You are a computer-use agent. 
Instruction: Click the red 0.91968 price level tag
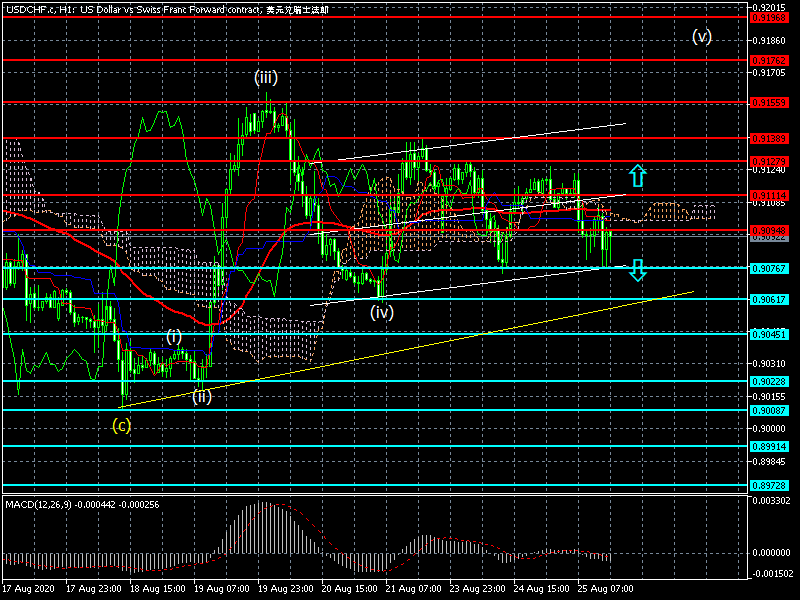769,18
